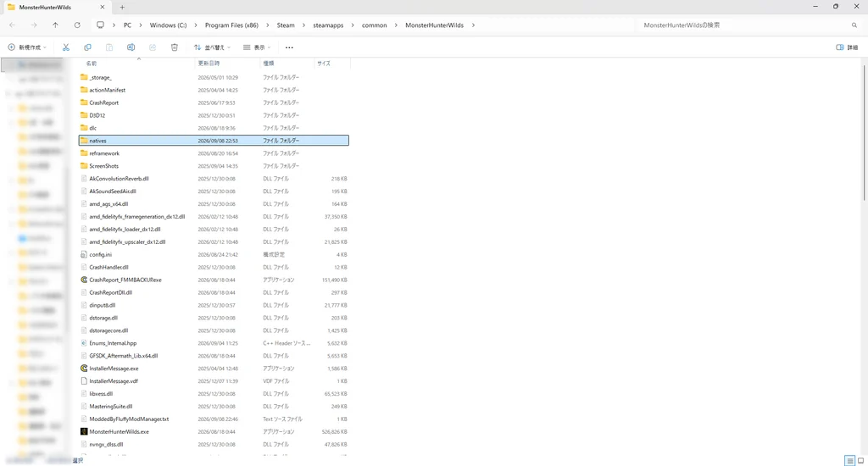Click the Delete trash icon

175,47
